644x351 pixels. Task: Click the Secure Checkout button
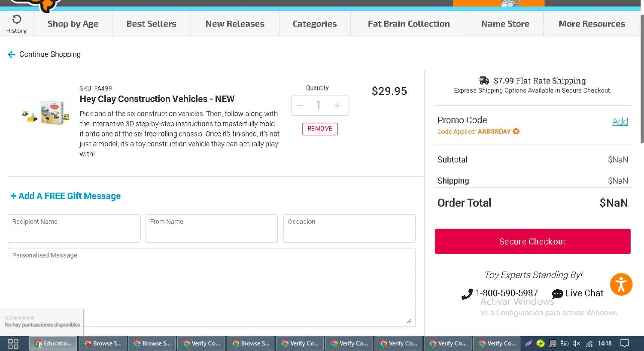point(532,241)
